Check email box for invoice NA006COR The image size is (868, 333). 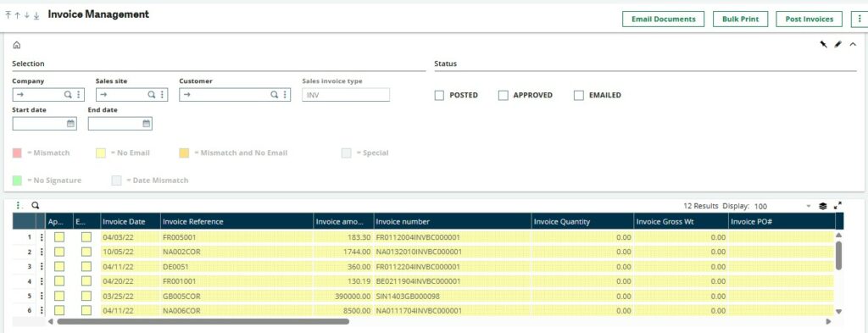pyautogui.click(x=86, y=311)
